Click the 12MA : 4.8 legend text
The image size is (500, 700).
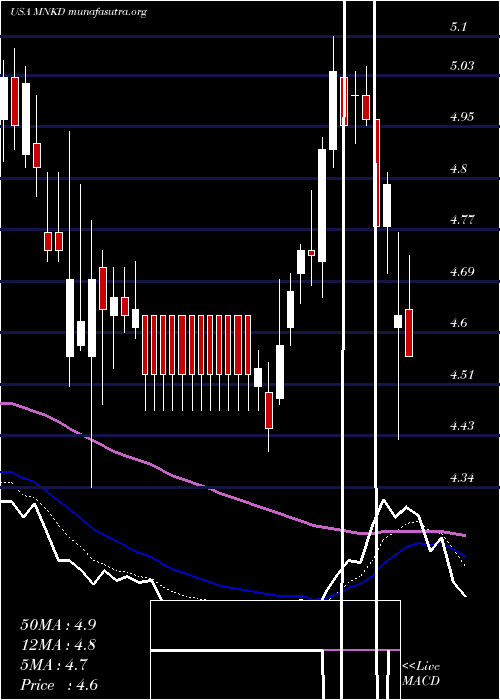58,645
